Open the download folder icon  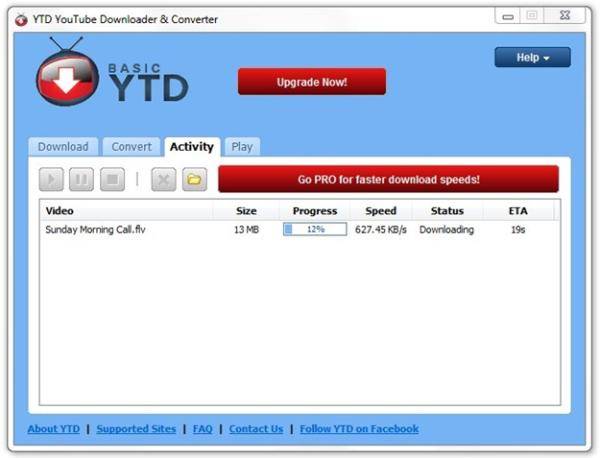[x=194, y=179]
